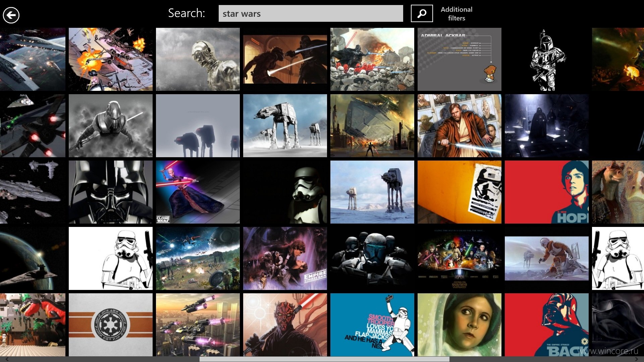Click the scrollbar right arrow
Screen dimensions: 644x362
[637, 359]
